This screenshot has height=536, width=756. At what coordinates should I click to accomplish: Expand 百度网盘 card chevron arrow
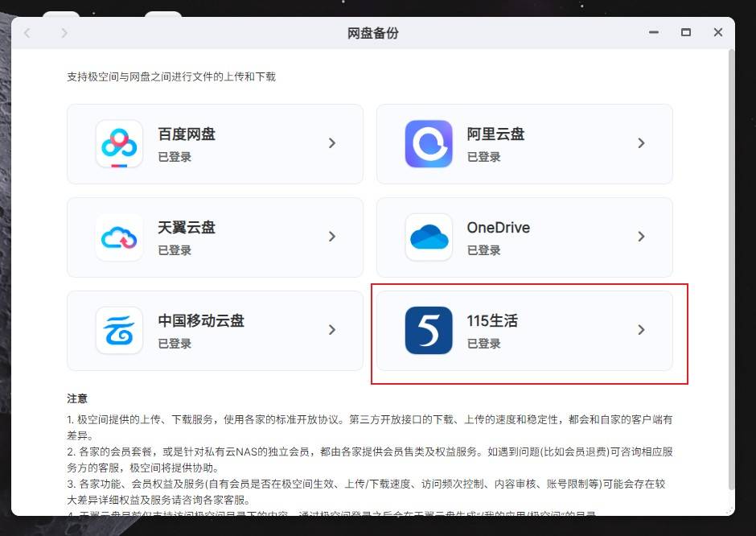(x=331, y=143)
